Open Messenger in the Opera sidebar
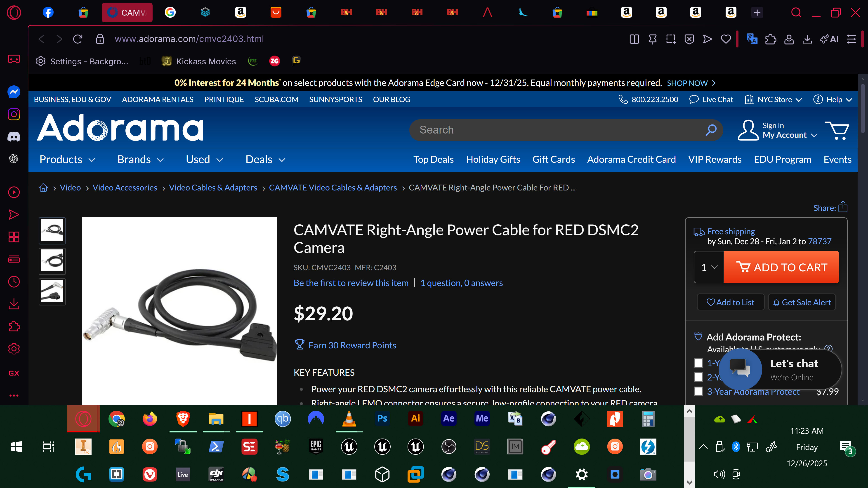The width and height of the screenshot is (868, 488). coord(14,92)
